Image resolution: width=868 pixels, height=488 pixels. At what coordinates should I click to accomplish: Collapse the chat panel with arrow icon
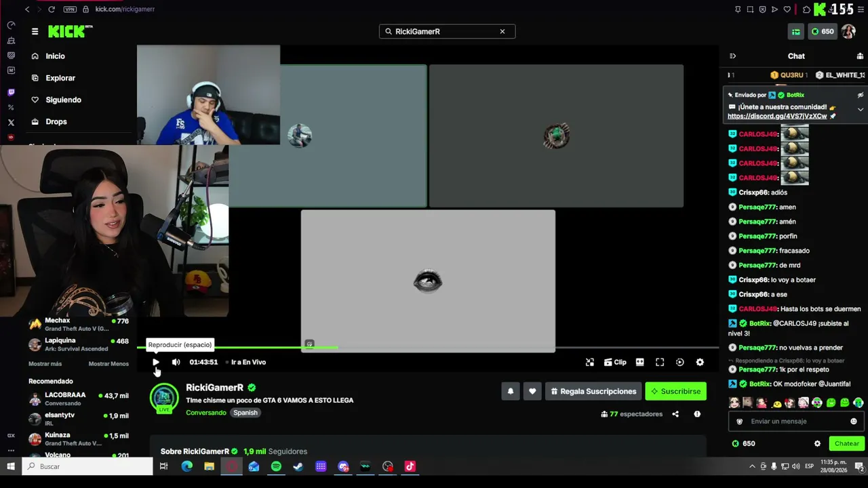[732, 56]
